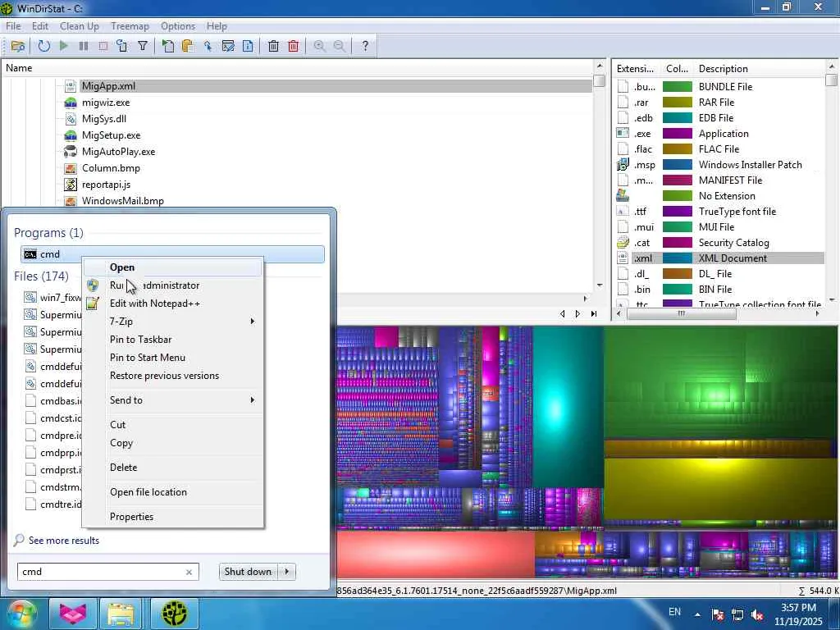This screenshot has width=840, height=630.
Task: Click the Copy path clipboard icon
Action: point(188,46)
